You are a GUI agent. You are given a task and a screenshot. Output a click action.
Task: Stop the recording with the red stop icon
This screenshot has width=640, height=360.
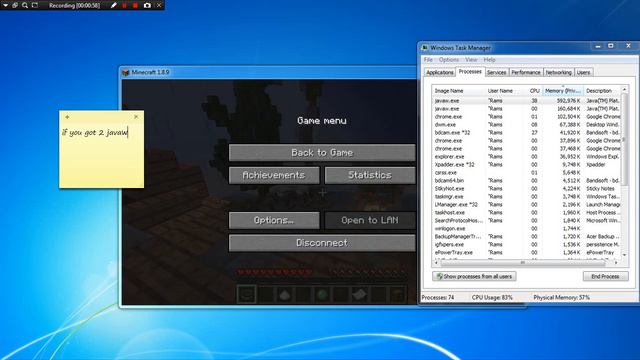coord(136,5)
